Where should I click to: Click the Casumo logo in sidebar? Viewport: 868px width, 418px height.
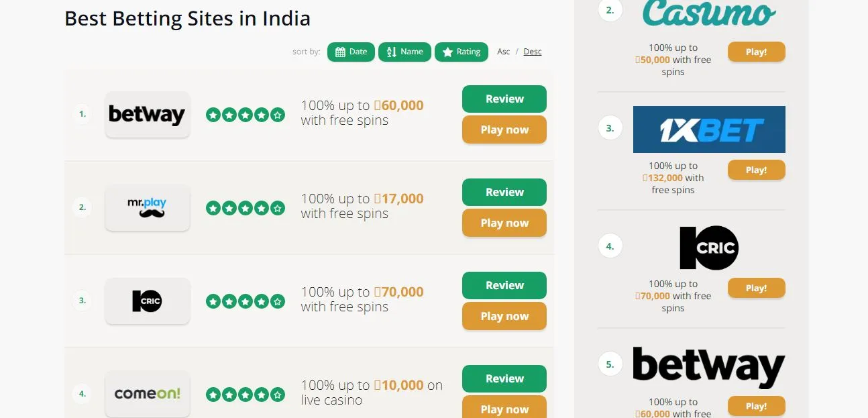[x=709, y=13]
